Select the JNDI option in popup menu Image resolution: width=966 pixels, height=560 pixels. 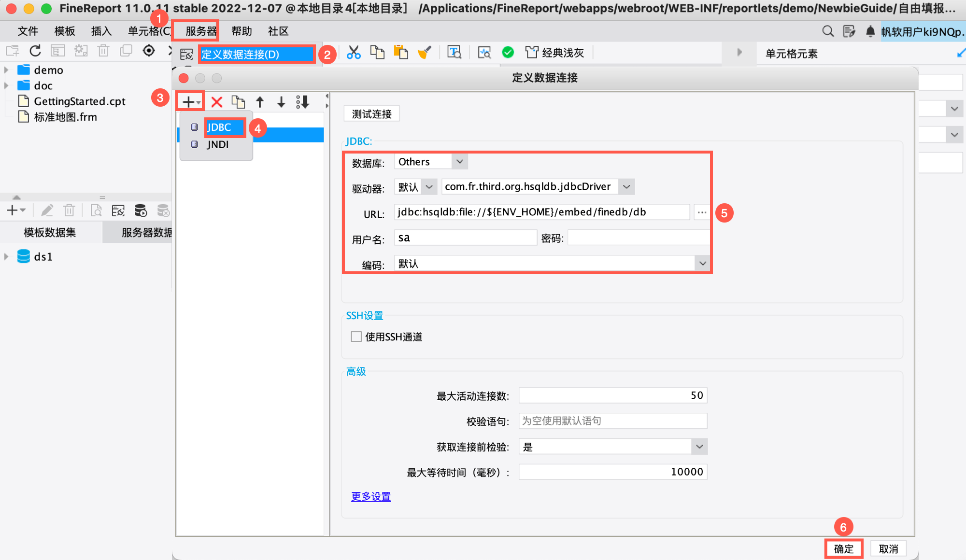(x=217, y=144)
